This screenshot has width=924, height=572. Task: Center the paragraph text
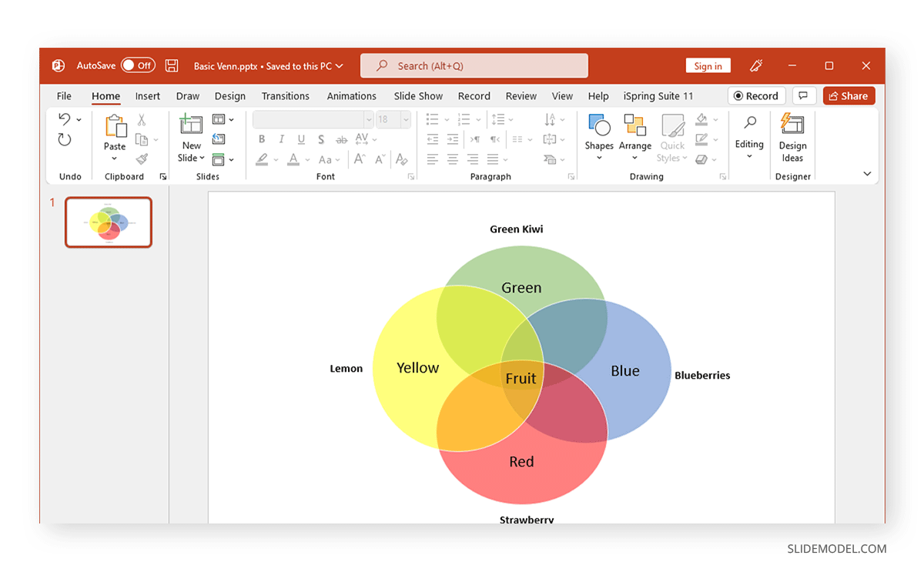point(453,159)
